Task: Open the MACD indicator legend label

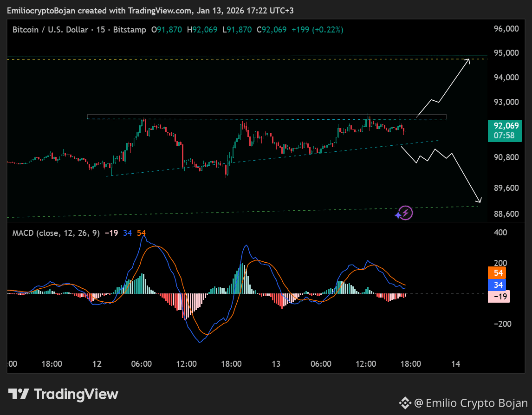Action: (56, 233)
